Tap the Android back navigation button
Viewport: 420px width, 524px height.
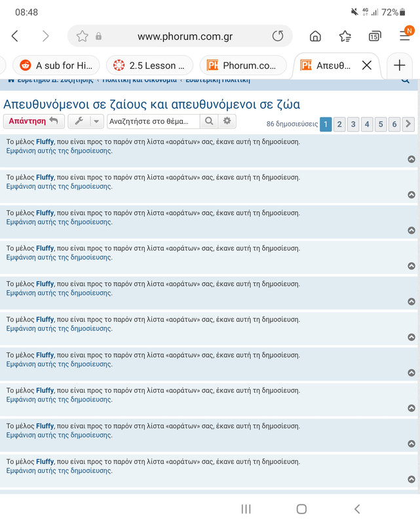tap(357, 509)
